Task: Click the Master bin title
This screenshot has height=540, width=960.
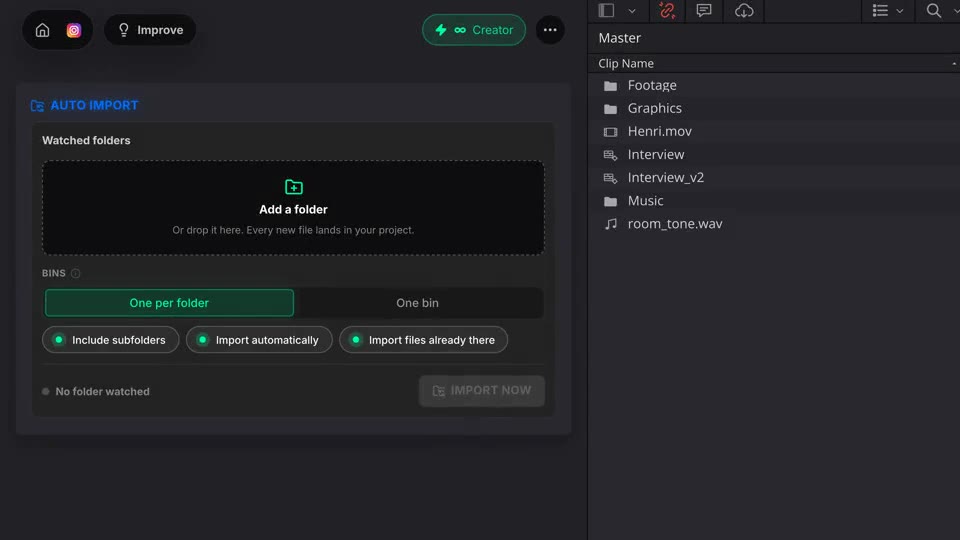Action: [620, 38]
